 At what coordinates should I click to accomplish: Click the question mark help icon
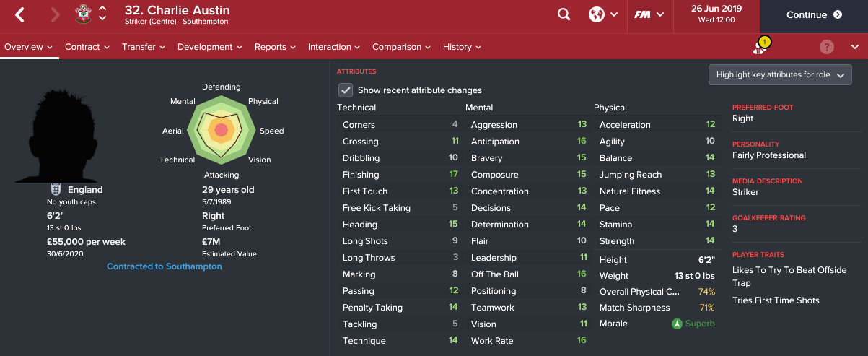[827, 47]
